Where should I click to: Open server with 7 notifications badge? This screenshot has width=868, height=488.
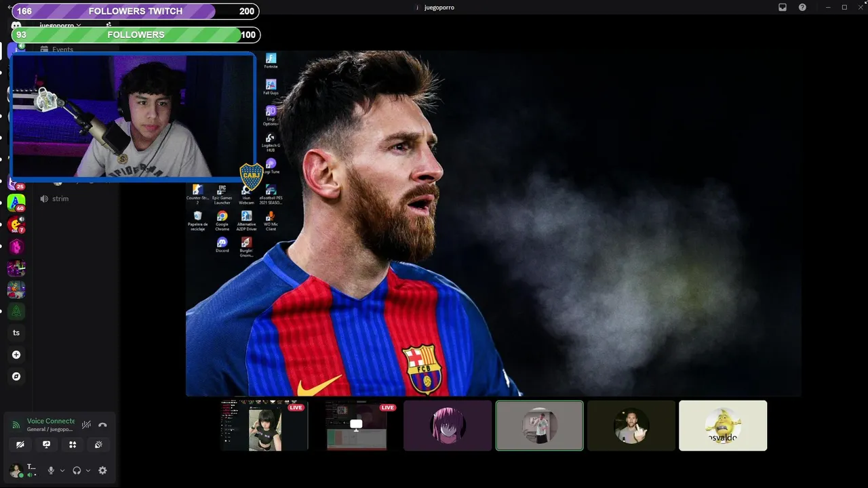(x=16, y=224)
